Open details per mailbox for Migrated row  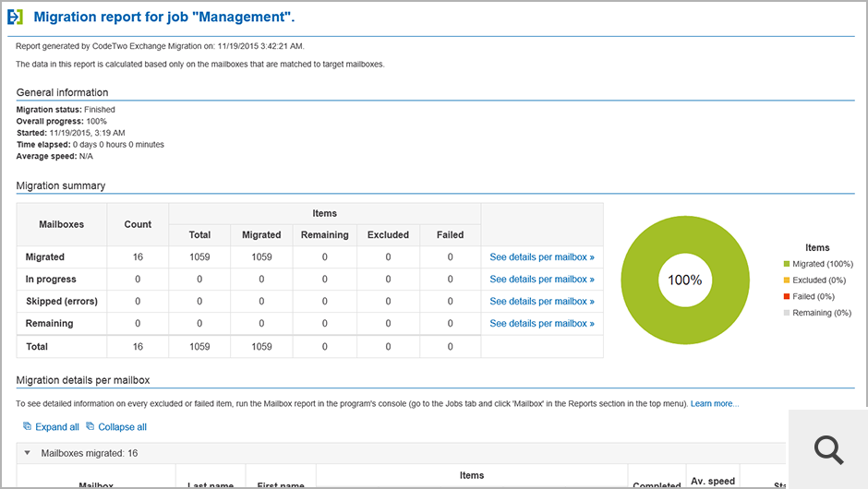pos(542,257)
